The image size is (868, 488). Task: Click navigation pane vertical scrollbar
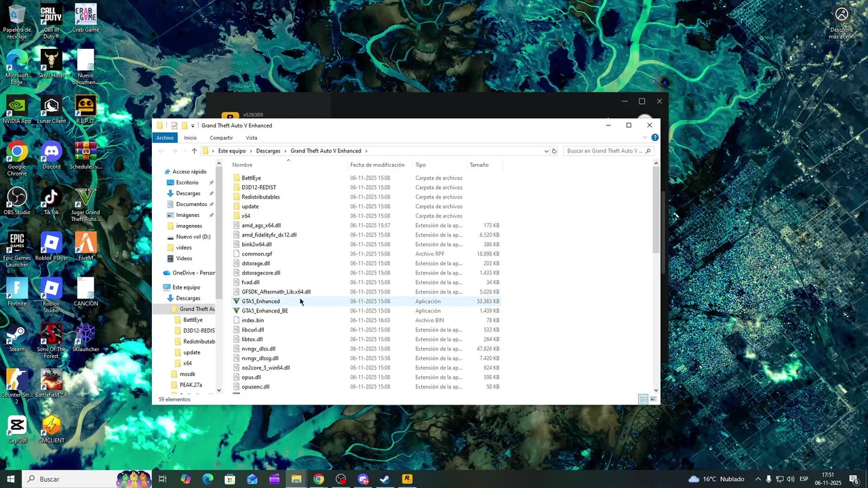point(219,233)
